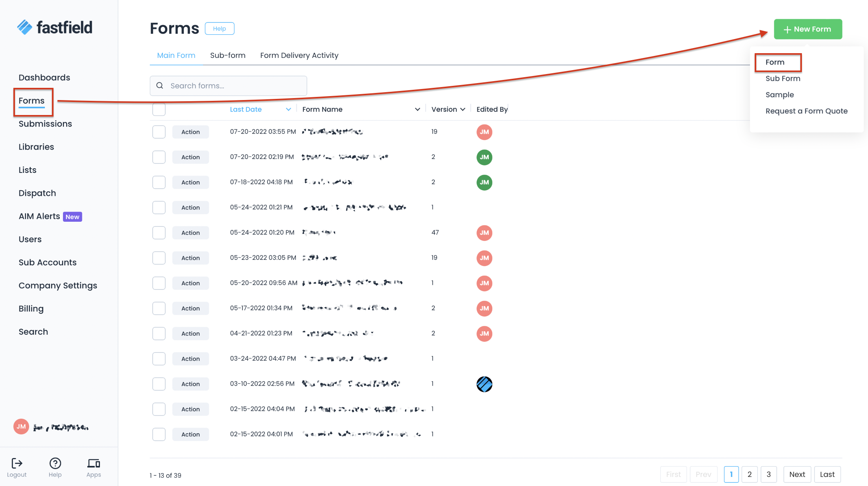Expand the Version column dropdown
868x486 pixels.
tap(463, 109)
